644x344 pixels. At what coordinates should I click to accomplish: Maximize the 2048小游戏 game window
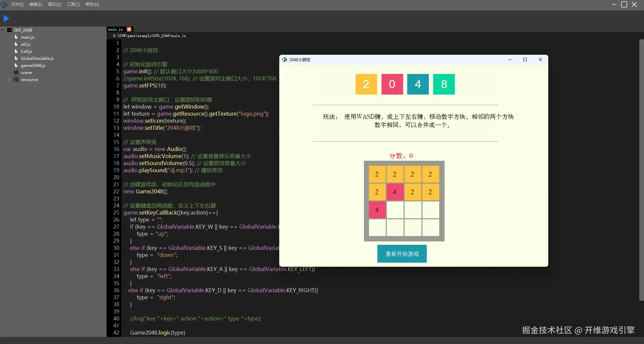coord(525,60)
